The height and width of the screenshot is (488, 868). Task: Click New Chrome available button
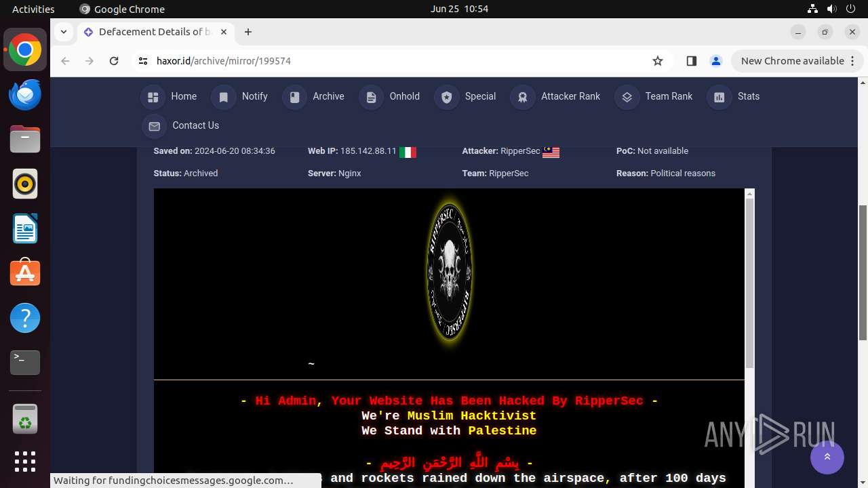click(797, 61)
